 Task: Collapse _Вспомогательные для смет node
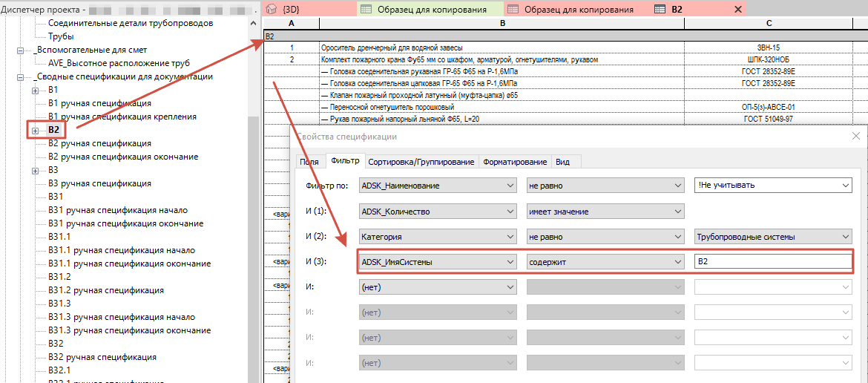[x=21, y=50]
